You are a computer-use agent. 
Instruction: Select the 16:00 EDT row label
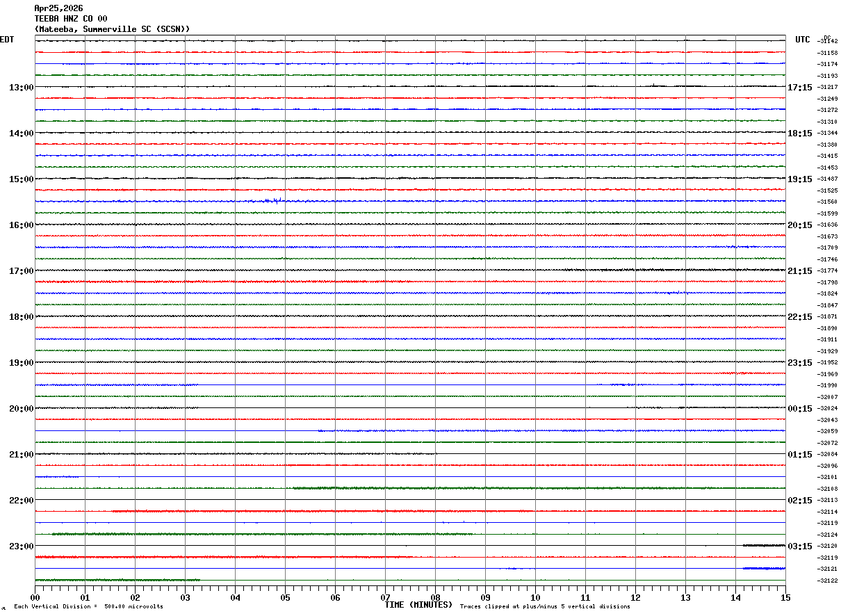point(21,225)
